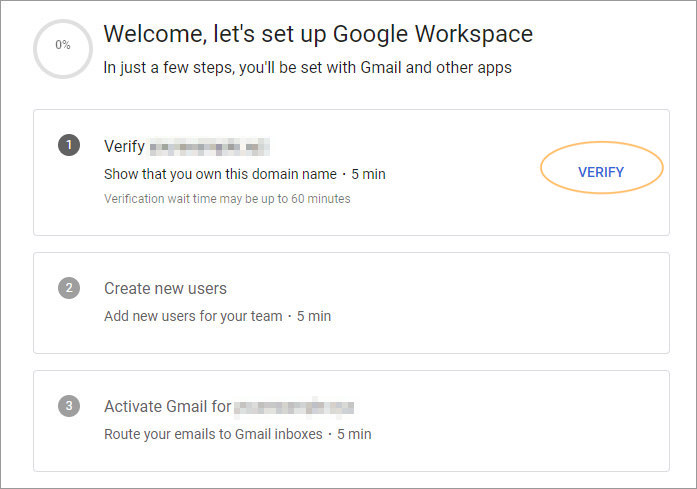The image size is (697, 489).
Task: Click the step 1 number badge
Action: [x=69, y=145]
